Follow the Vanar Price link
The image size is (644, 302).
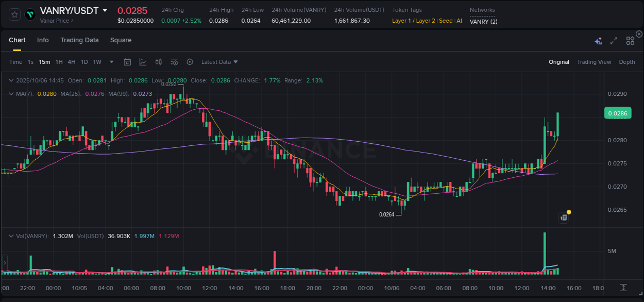[x=56, y=21]
